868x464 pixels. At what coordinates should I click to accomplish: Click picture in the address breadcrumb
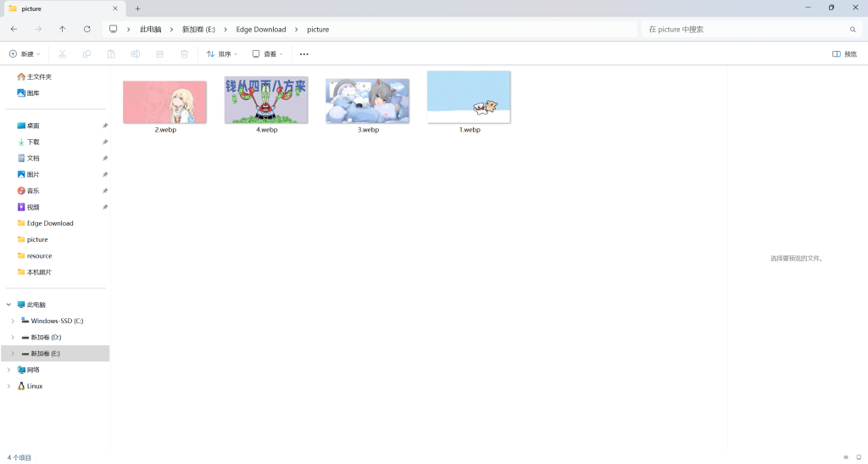click(319, 30)
